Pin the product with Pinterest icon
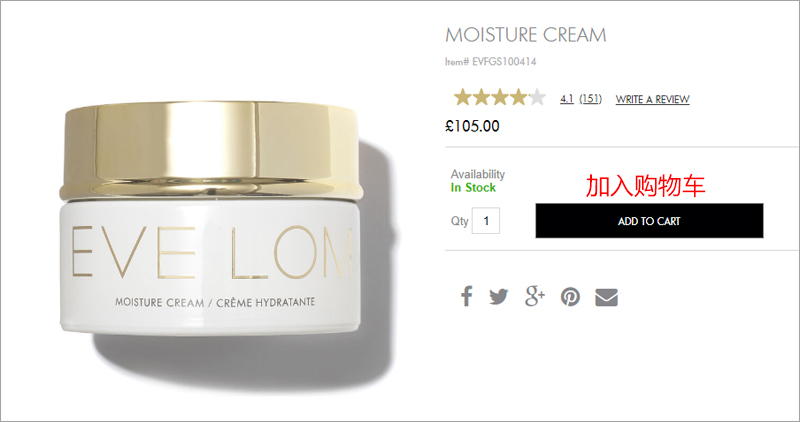Viewport: 800px width, 422px height. click(x=570, y=297)
